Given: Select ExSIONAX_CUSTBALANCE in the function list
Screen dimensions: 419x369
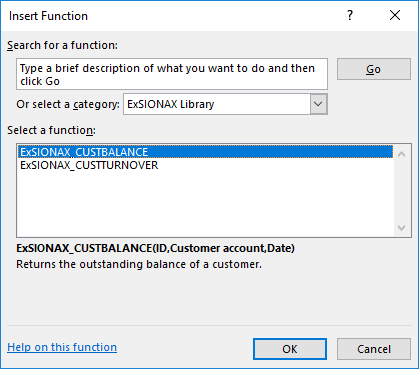Looking at the screenshot, I should click(x=206, y=152).
